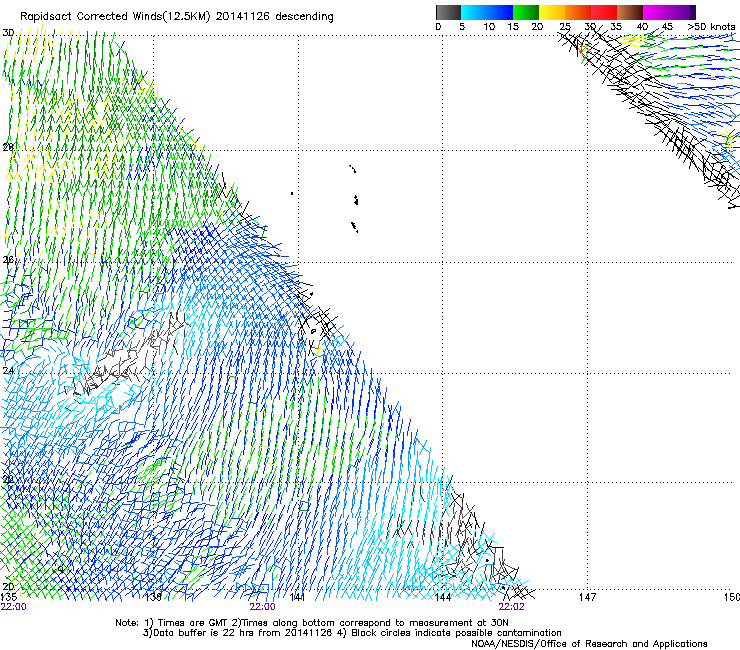Click the latitude label '30'
Screen dimensions: 740x650
[x=8, y=33]
